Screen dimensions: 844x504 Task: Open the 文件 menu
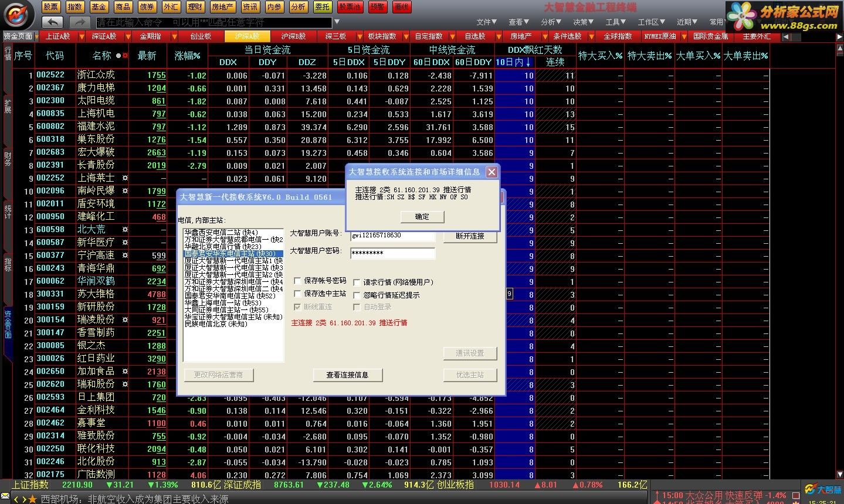coord(487,22)
